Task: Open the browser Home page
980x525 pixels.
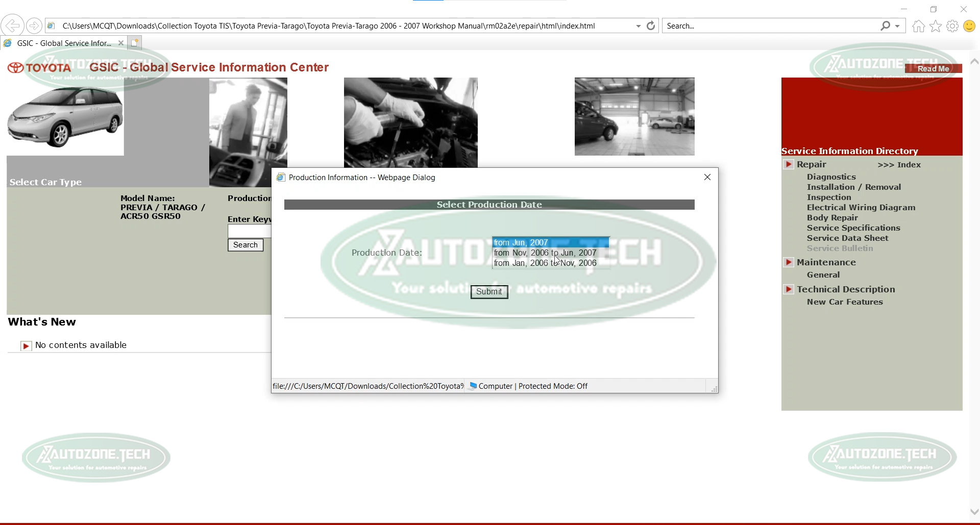Action: click(918, 26)
